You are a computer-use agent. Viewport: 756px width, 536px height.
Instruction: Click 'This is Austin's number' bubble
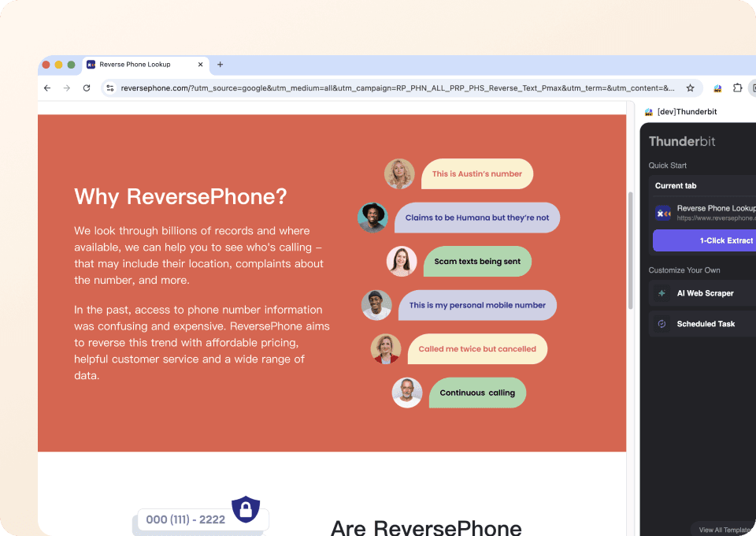coord(477,173)
